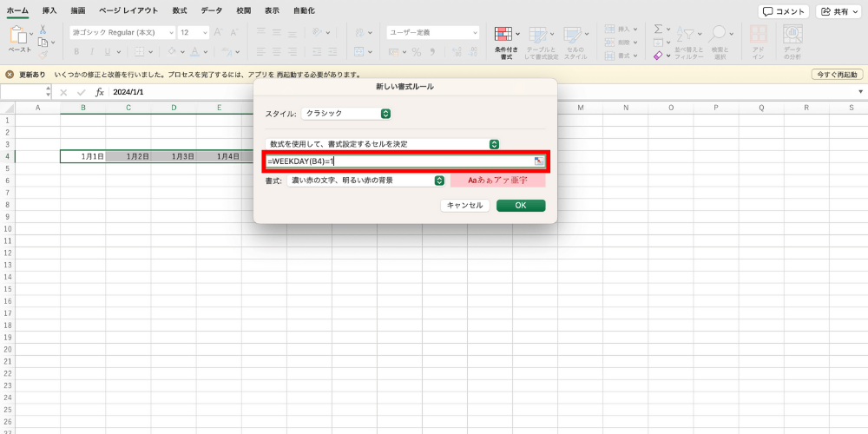The height and width of the screenshot is (434, 868).
Task: Dismiss the 更新あり notification with the X
Action: (10, 74)
